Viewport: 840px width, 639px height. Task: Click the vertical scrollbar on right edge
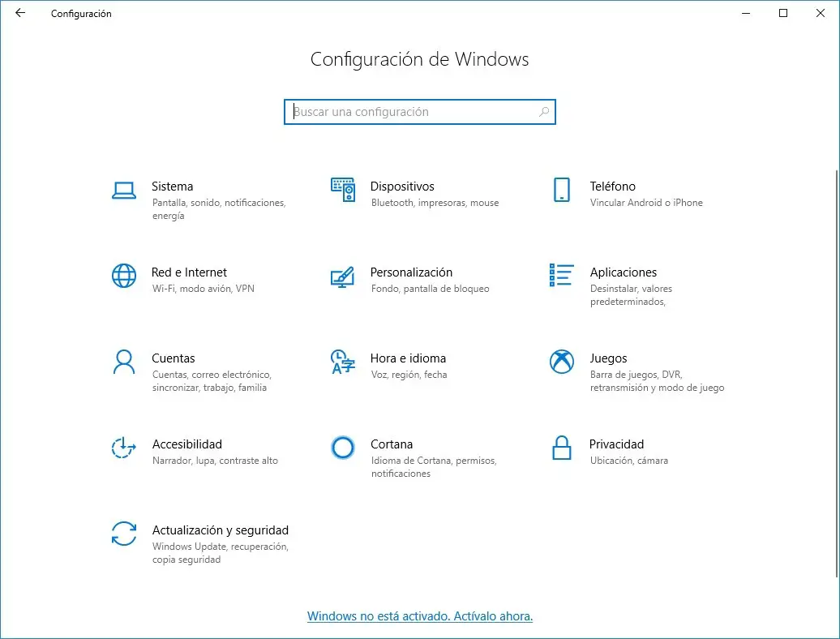pos(836,373)
